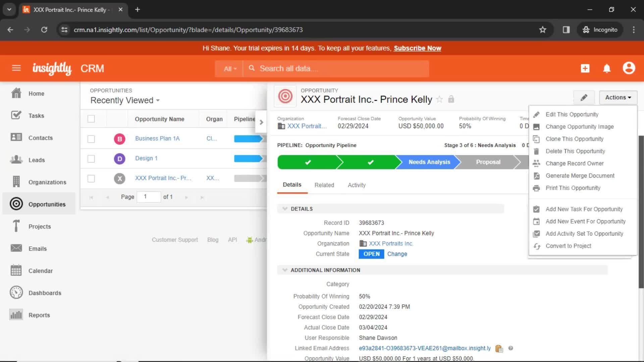Open the All search filter dropdown
The height and width of the screenshot is (362, 644).
tap(229, 69)
